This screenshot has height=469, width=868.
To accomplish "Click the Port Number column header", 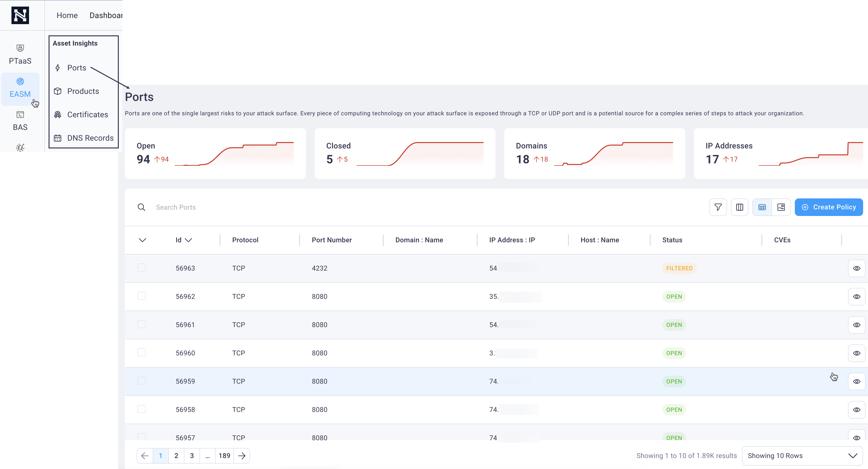I will pos(332,240).
